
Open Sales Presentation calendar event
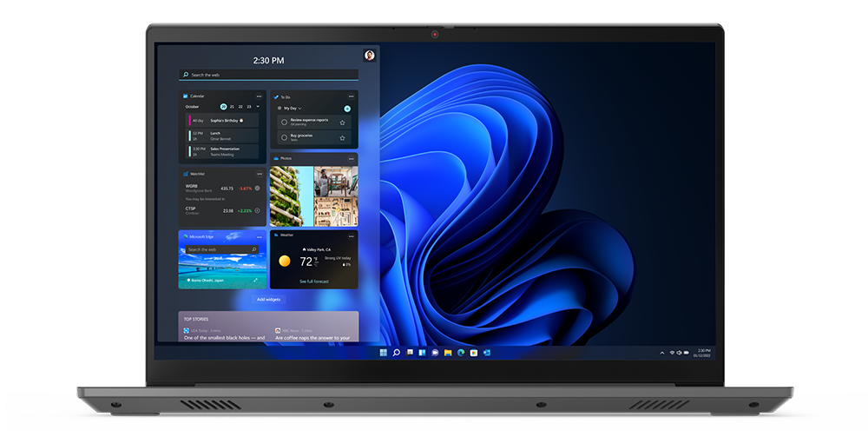pyautogui.click(x=223, y=151)
